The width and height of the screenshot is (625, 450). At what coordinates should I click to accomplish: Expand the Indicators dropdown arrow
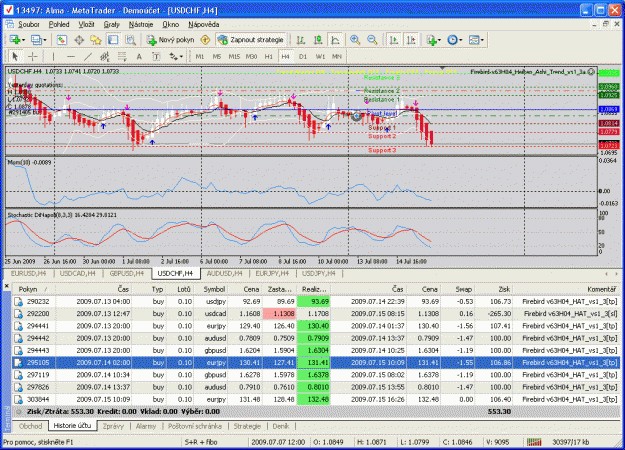click(439, 40)
